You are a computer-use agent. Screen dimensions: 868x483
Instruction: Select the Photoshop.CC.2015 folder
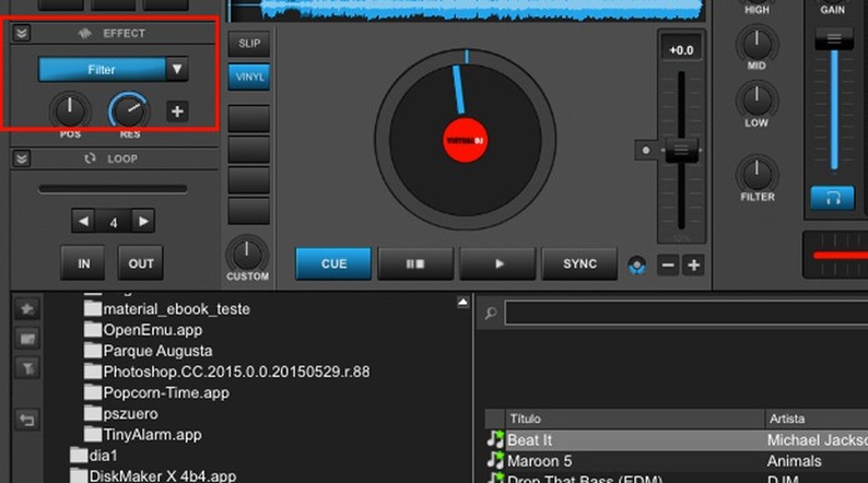click(227, 372)
